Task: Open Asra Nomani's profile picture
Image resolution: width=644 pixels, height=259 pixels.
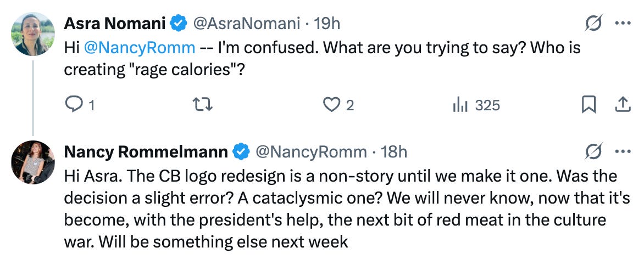Action: tap(33, 34)
